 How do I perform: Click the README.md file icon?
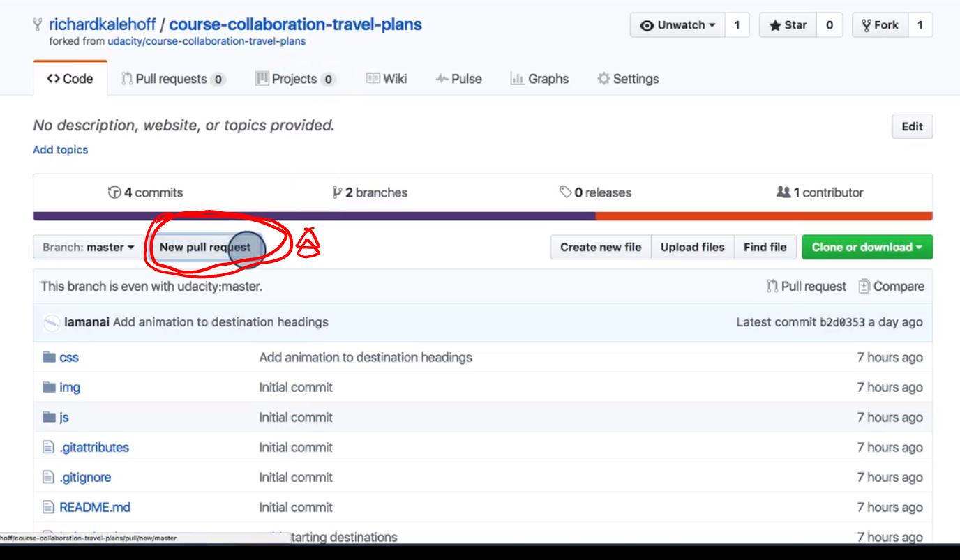(x=48, y=507)
